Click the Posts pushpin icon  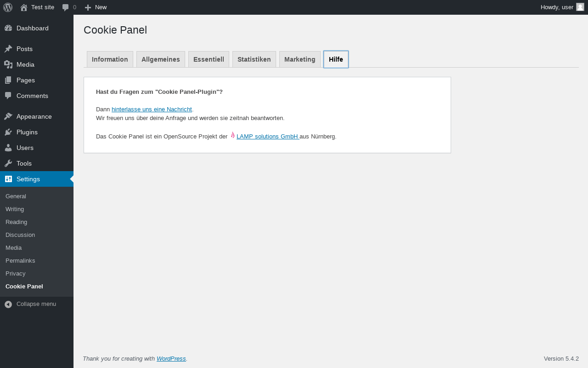point(8,49)
